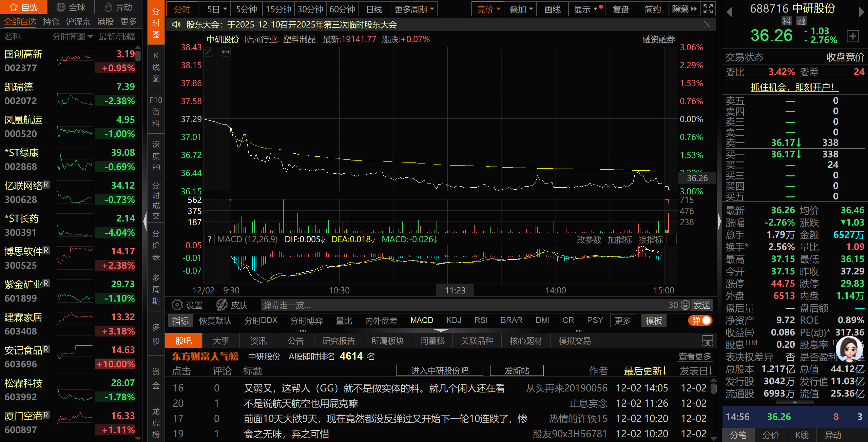Click 进入中研股份吧 button
The width and height of the screenshot is (868, 442).
click(439, 371)
